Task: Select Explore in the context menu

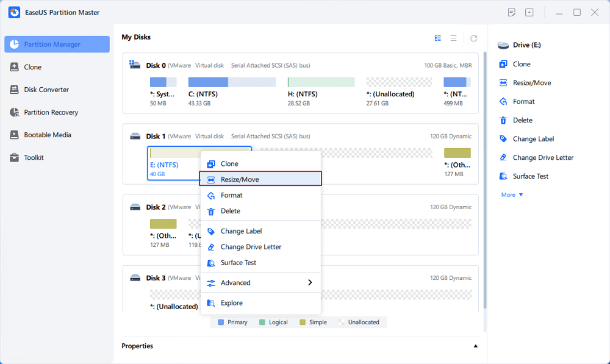Action: coord(231,303)
